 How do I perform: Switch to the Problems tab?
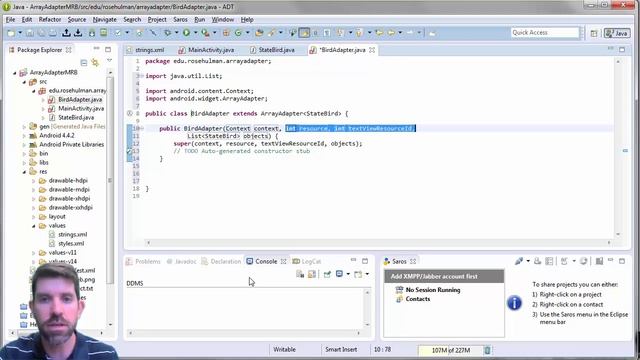tap(143, 261)
